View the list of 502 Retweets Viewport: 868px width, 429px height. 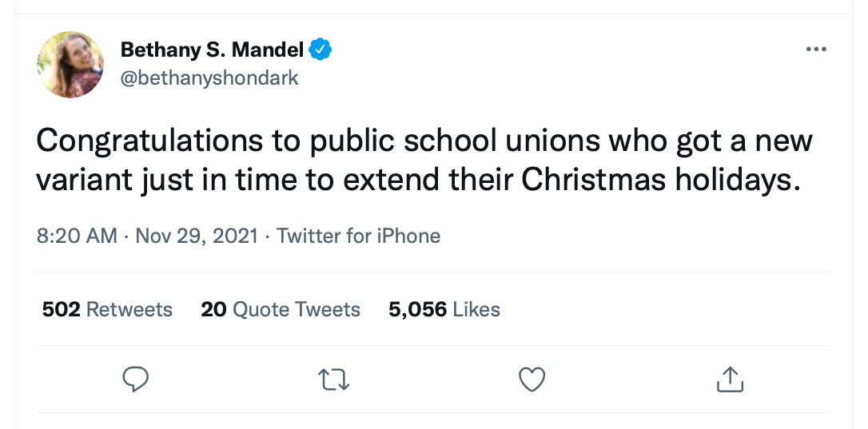(x=107, y=309)
